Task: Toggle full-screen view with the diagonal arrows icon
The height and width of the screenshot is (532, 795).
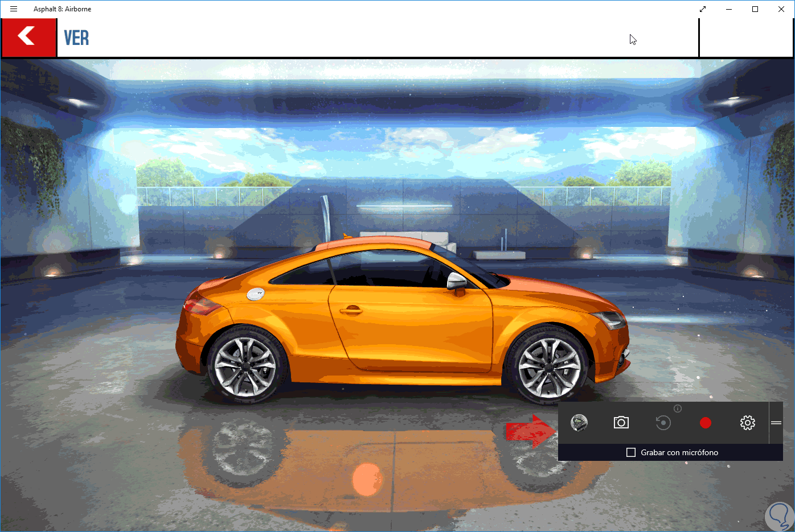Action: click(703, 9)
